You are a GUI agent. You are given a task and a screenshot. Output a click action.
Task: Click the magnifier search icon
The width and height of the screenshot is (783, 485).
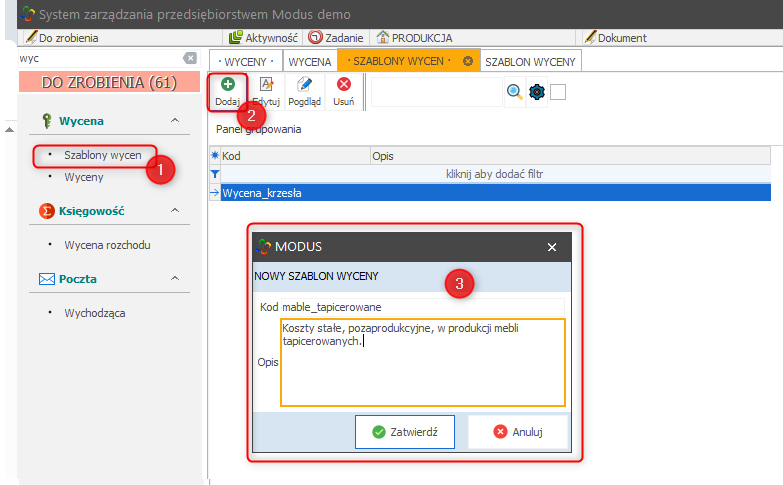(514, 92)
